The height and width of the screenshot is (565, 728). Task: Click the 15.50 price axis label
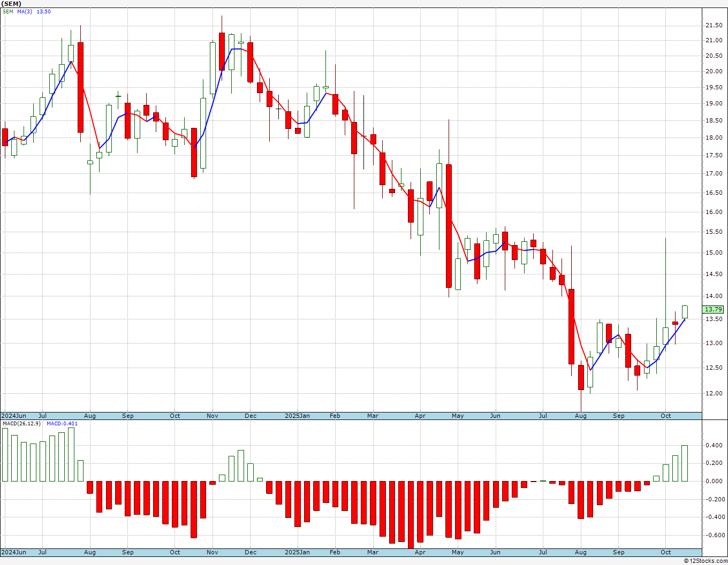[713, 232]
